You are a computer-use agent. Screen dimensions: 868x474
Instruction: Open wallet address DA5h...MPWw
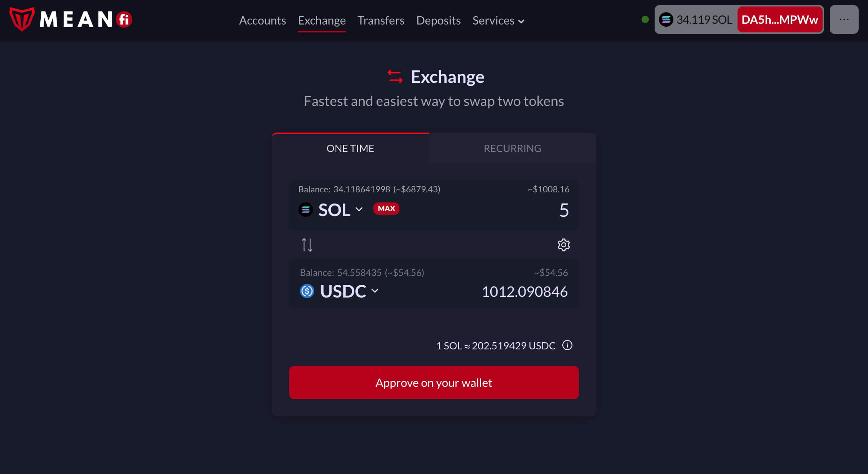[780, 19]
